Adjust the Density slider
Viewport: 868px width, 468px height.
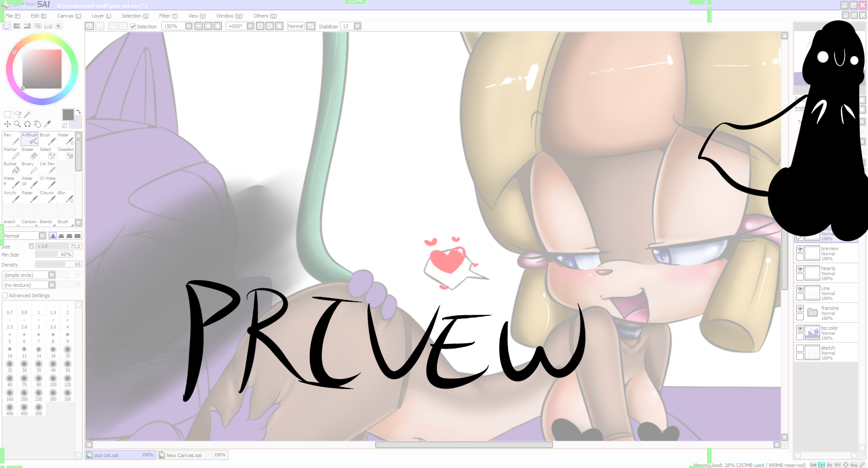click(x=59, y=264)
